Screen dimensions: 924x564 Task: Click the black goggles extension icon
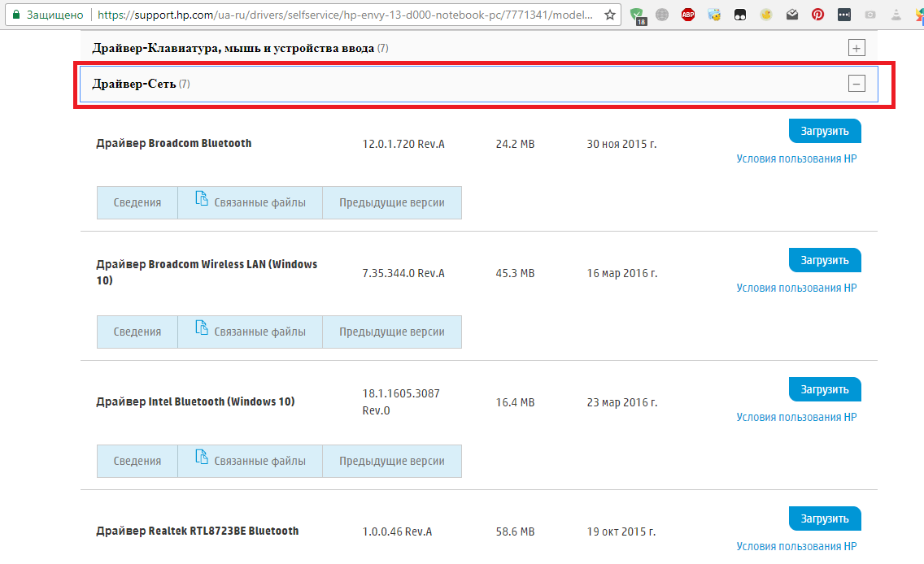click(x=740, y=15)
